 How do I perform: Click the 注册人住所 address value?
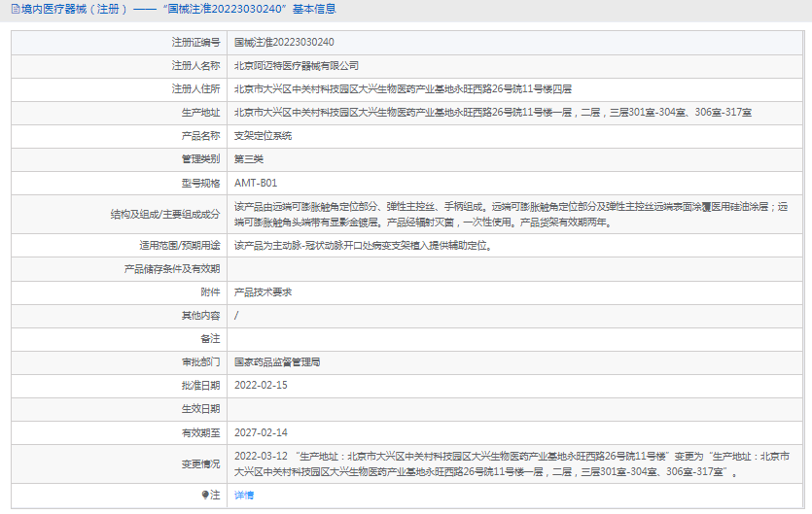coord(403,89)
